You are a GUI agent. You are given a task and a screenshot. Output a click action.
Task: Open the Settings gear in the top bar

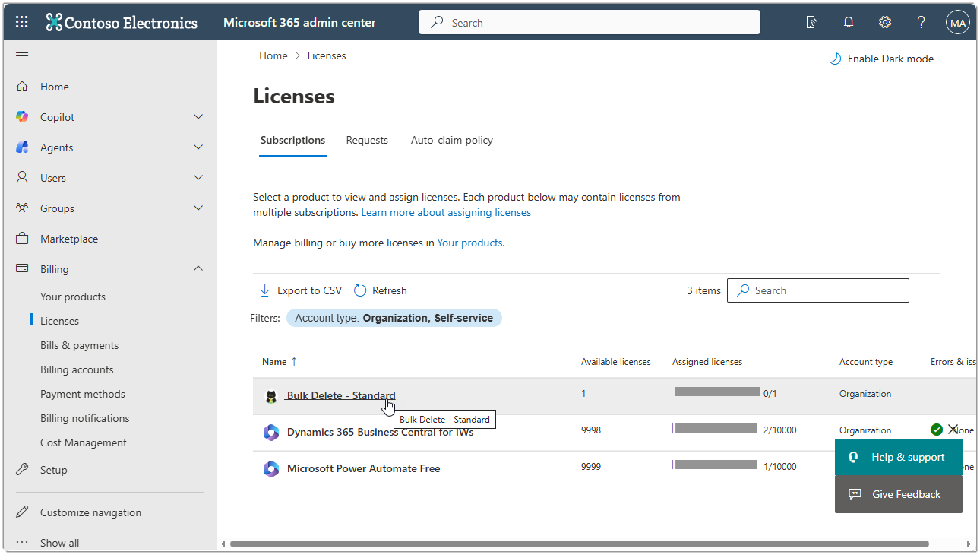coord(885,22)
